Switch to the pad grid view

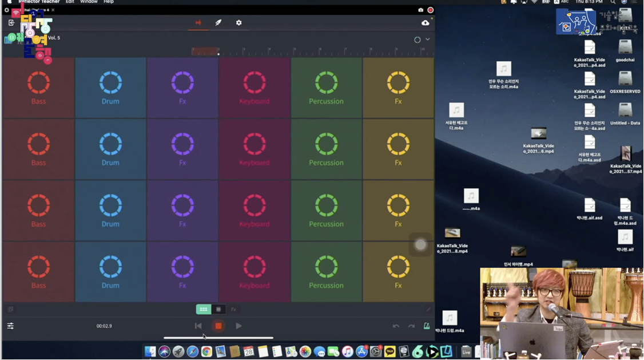(x=203, y=310)
